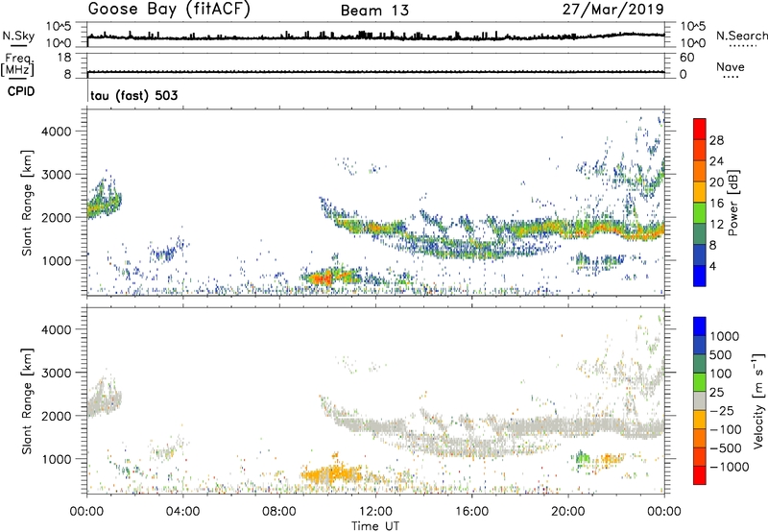The width and height of the screenshot is (768, 532).
Task: Click the '25' tick on velocity colorbar
Action: (x=717, y=393)
